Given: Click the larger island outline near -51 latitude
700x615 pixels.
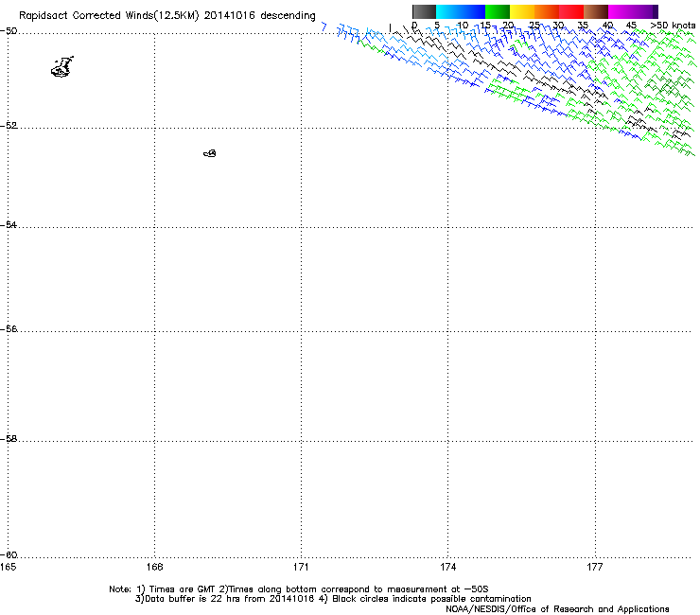Looking at the screenshot, I should click(x=62, y=67).
